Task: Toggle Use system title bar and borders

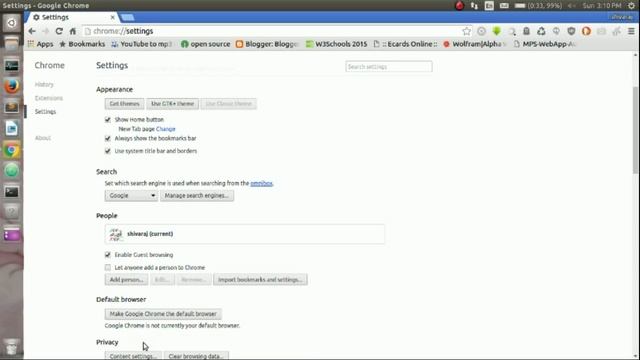Action: click(x=108, y=151)
